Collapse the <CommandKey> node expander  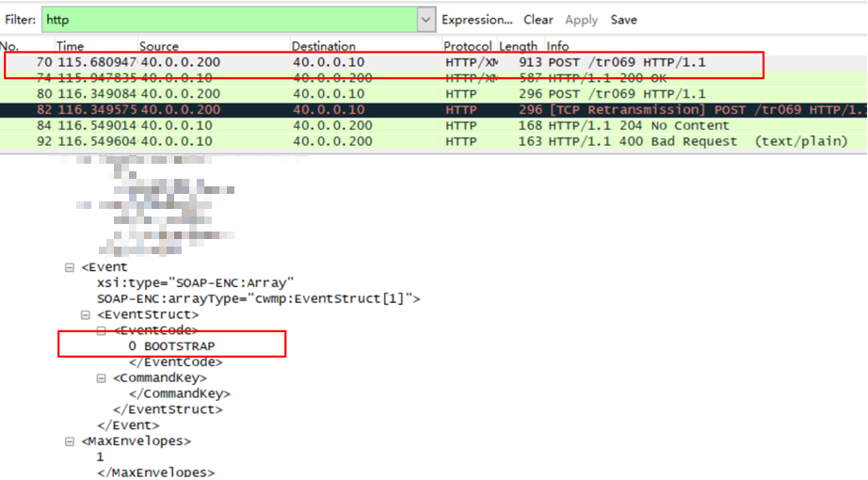pos(102,378)
